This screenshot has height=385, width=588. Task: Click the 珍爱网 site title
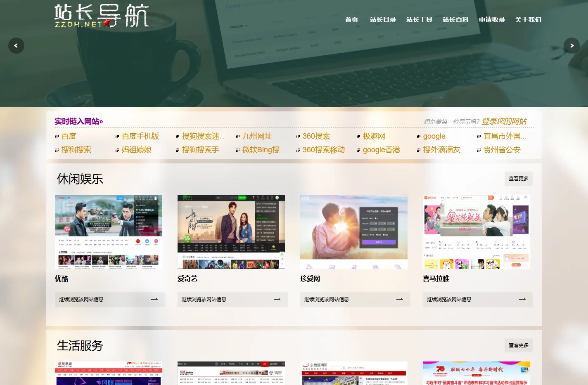click(310, 279)
